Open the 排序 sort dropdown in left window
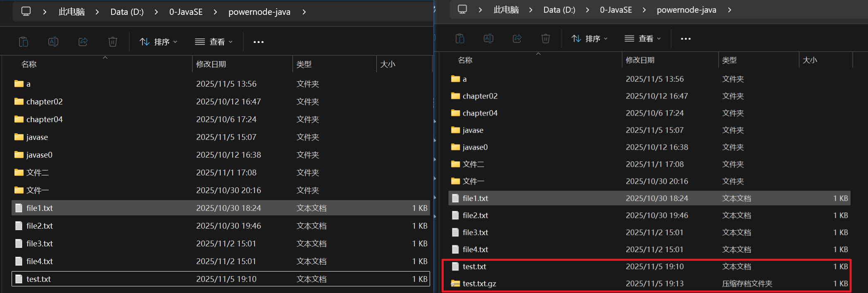868x293 pixels. click(x=159, y=42)
